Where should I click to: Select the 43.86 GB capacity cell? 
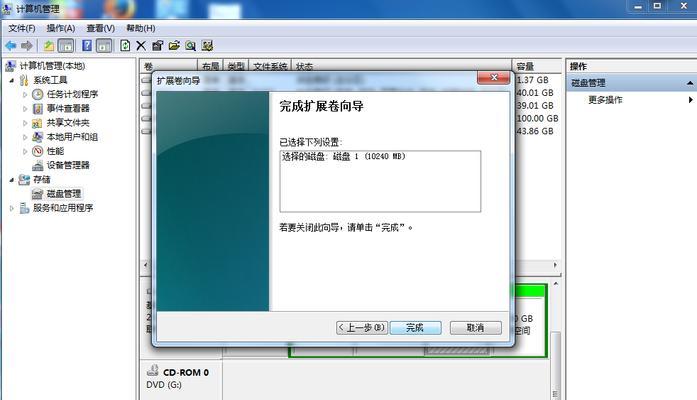[535, 131]
